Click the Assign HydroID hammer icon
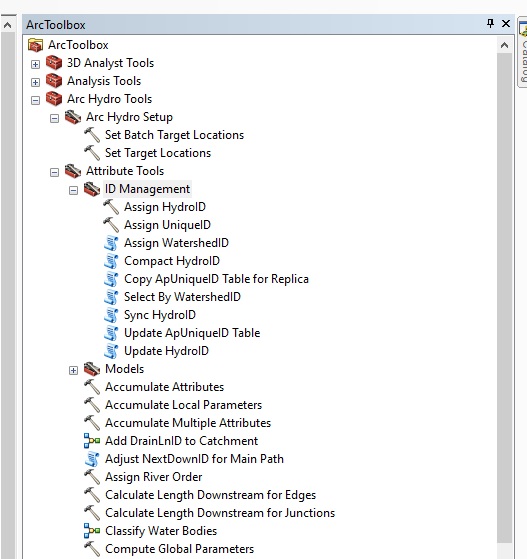 coord(111,207)
